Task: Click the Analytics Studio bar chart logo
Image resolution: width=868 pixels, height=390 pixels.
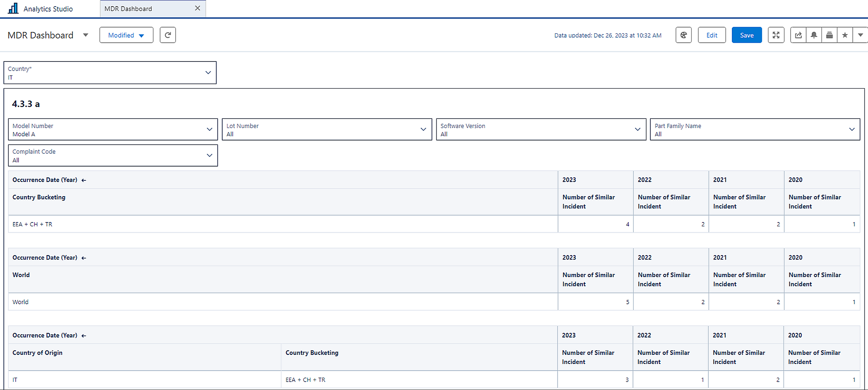Action: click(13, 8)
